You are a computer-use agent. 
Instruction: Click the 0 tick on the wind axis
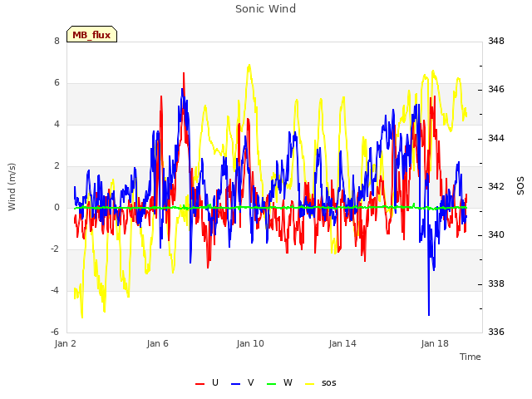tap(57, 207)
